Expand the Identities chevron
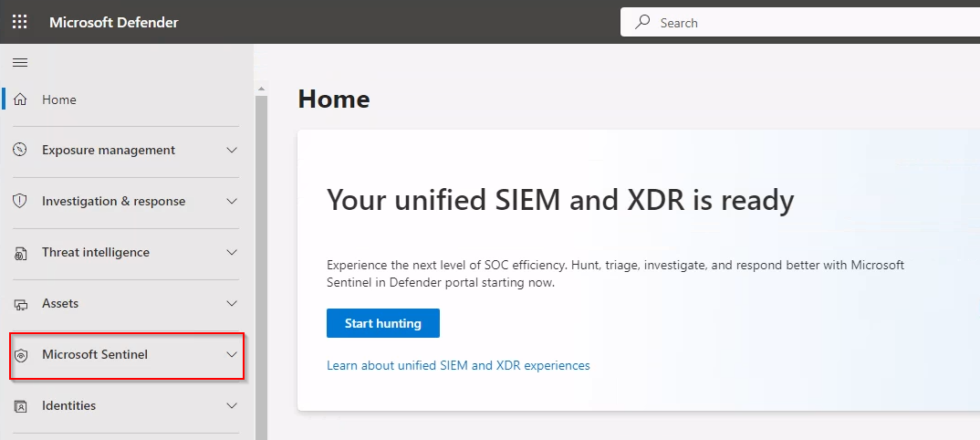 (x=232, y=405)
